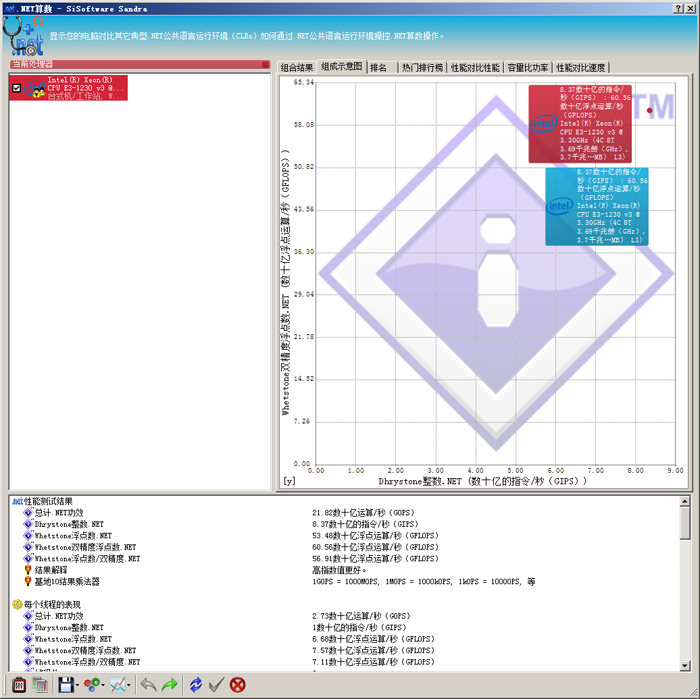Click the value 高指数值更好。
Screen dimensions: 700x699
pos(339,570)
